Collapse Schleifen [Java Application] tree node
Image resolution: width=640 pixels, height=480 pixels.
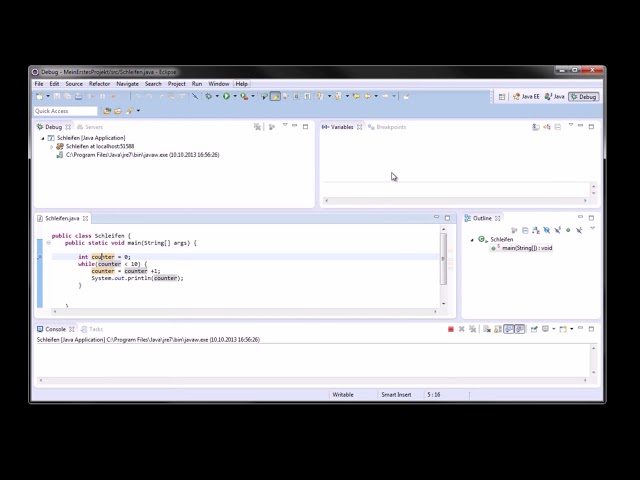42,138
